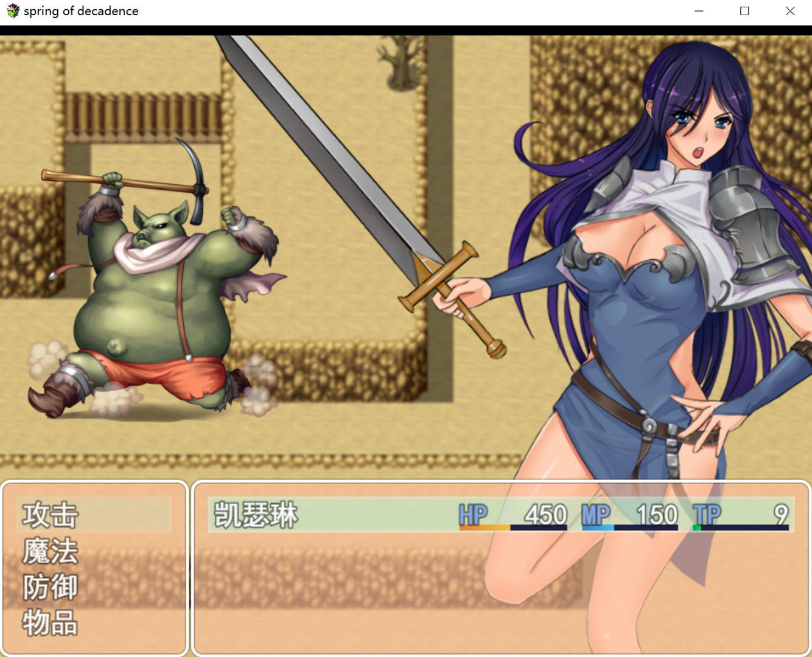Open the 物品 (Items) command
The image size is (812, 657).
coord(51,623)
